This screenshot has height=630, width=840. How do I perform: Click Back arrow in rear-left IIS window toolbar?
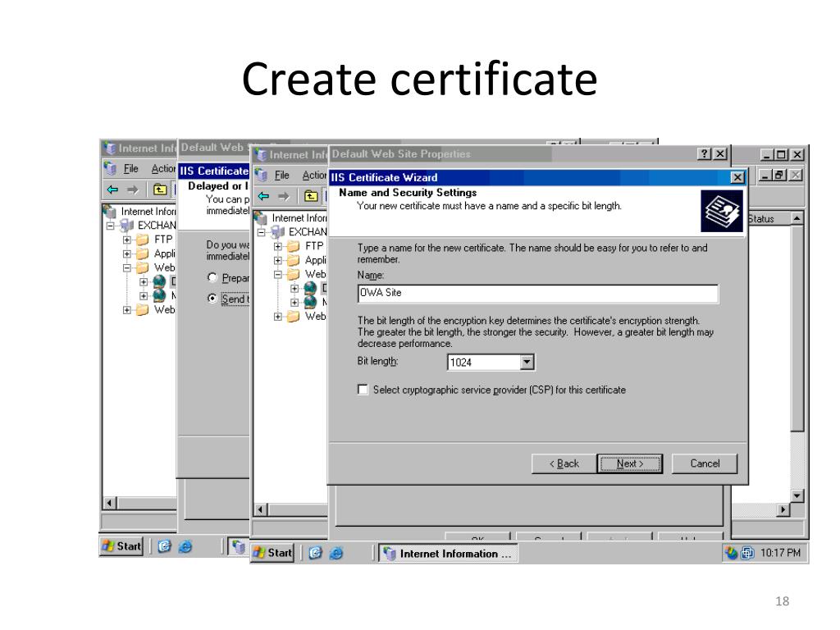click(112, 189)
